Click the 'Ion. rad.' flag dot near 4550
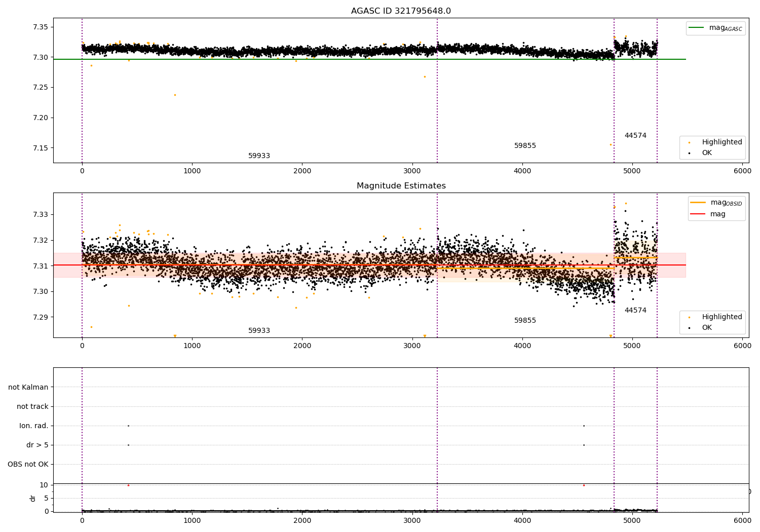This screenshot has height=532, width=760. 584,426
